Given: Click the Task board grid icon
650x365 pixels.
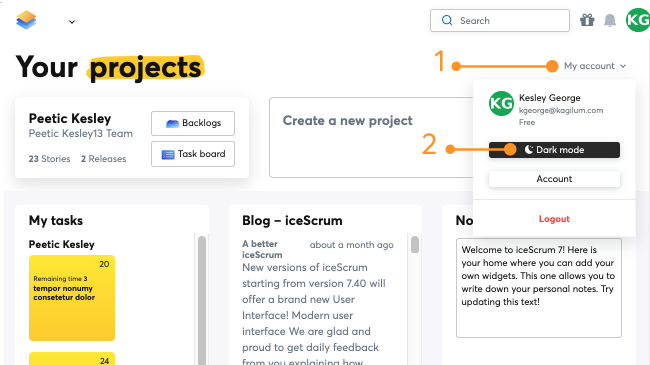Looking at the screenshot, I should tap(168, 154).
